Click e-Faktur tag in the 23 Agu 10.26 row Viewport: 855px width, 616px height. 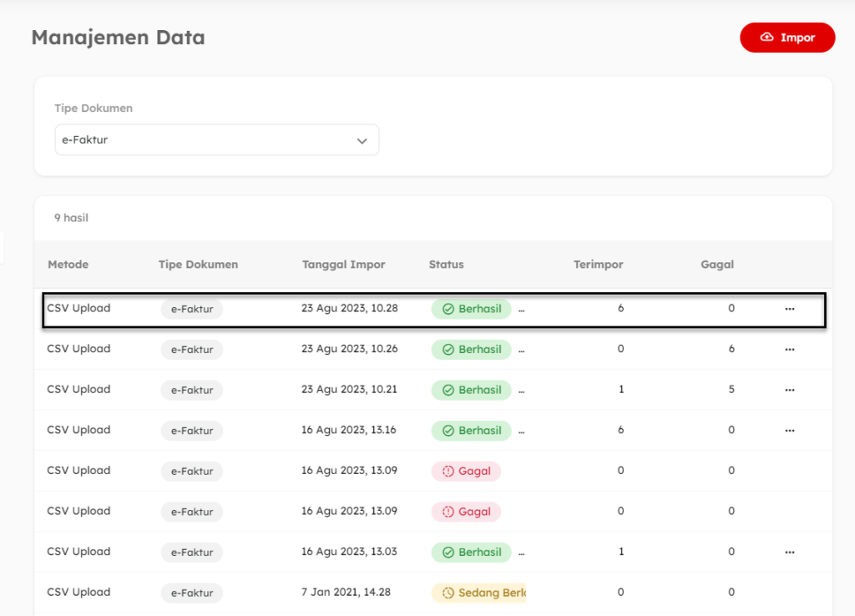pos(192,350)
